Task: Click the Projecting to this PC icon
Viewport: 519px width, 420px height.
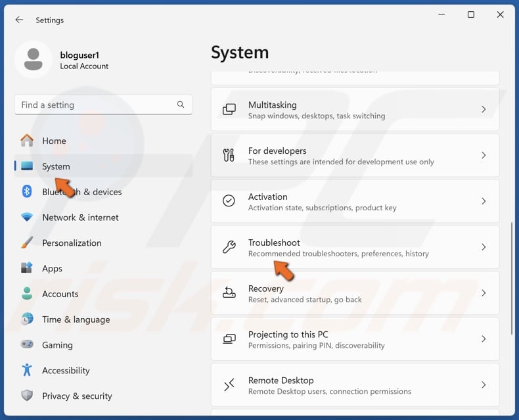Action: (229, 339)
